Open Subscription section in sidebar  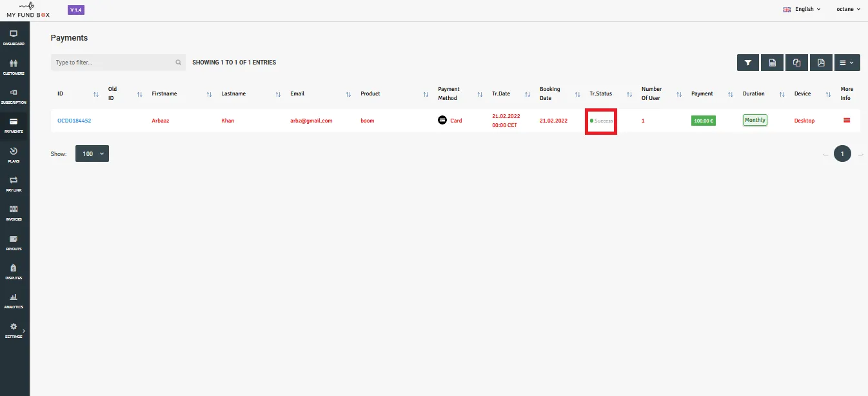14,96
